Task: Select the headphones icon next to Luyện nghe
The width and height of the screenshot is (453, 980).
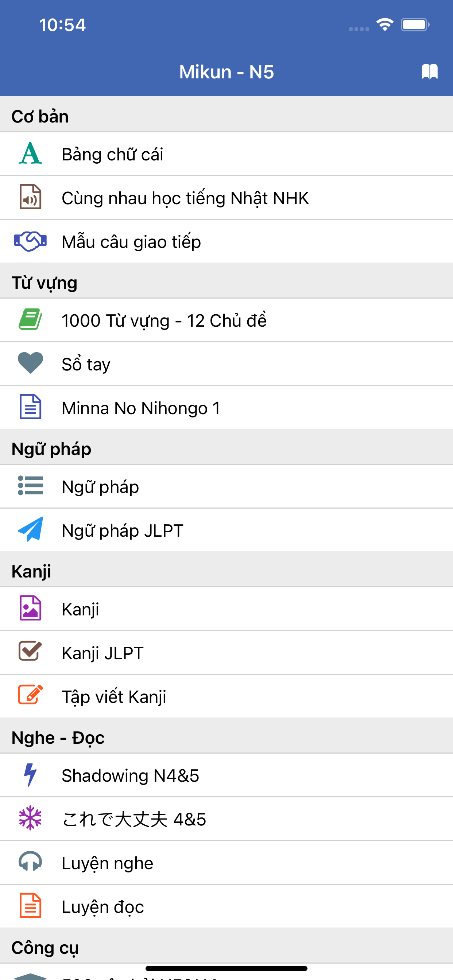Action: (30, 863)
